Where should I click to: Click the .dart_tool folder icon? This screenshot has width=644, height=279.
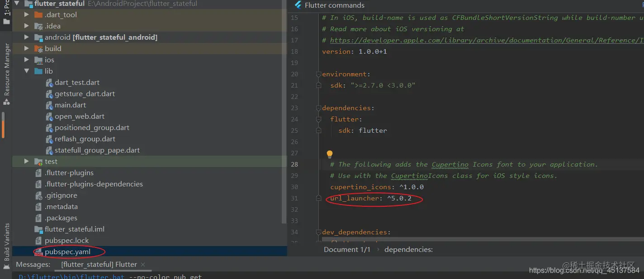tap(38, 14)
